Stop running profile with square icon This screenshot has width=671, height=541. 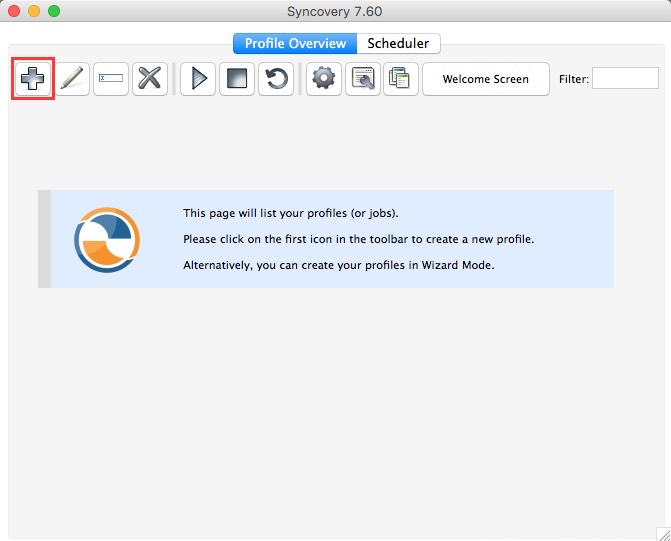pyautogui.click(x=237, y=79)
